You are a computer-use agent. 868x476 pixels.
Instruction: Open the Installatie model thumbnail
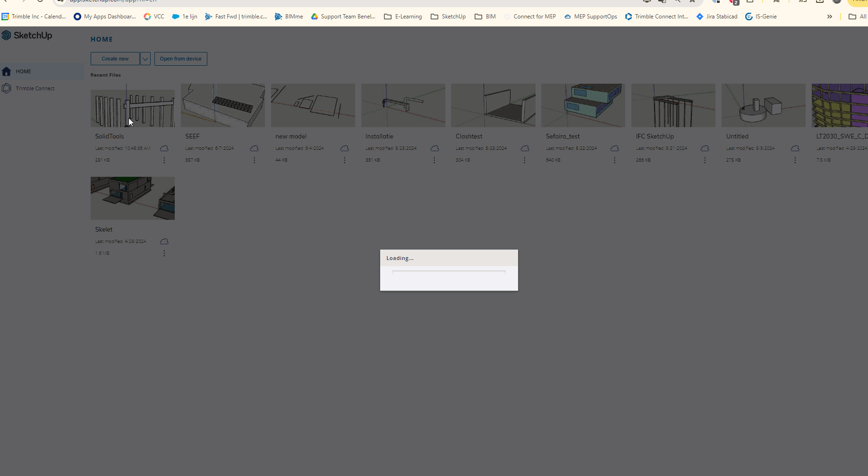click(403, 105)
